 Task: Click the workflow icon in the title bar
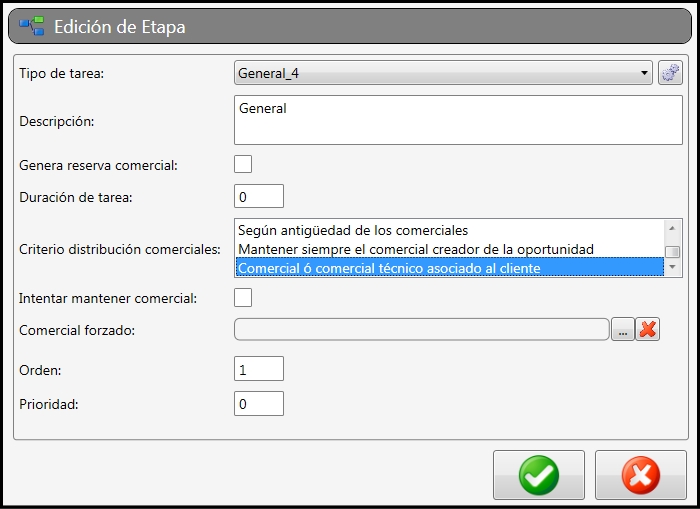coord(31,26)
